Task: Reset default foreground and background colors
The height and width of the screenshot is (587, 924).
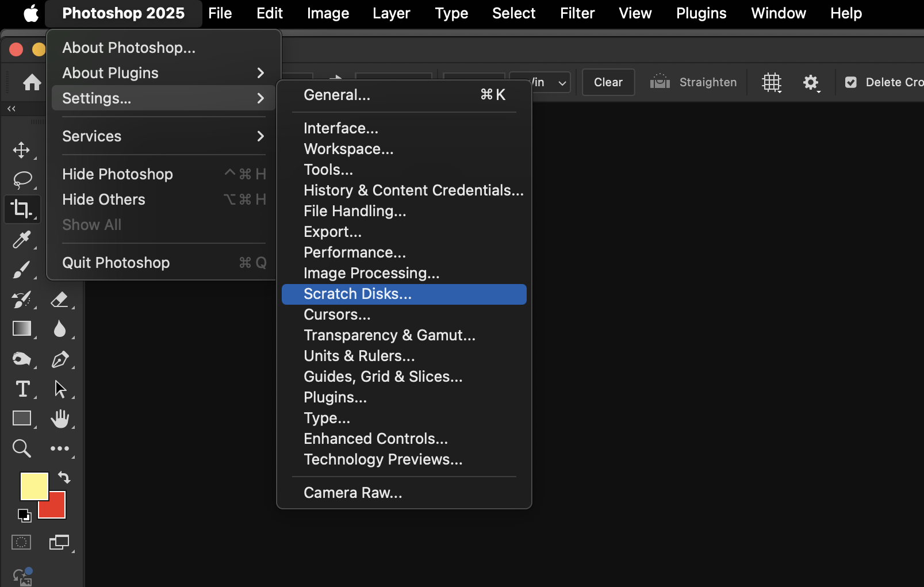Action: [x=25, y=516]
